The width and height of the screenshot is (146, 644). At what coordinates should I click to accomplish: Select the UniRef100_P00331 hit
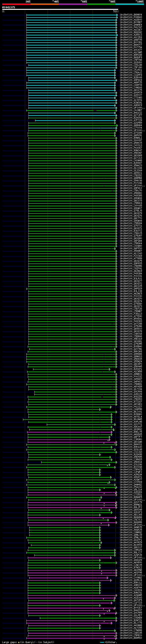coord(131,276)
